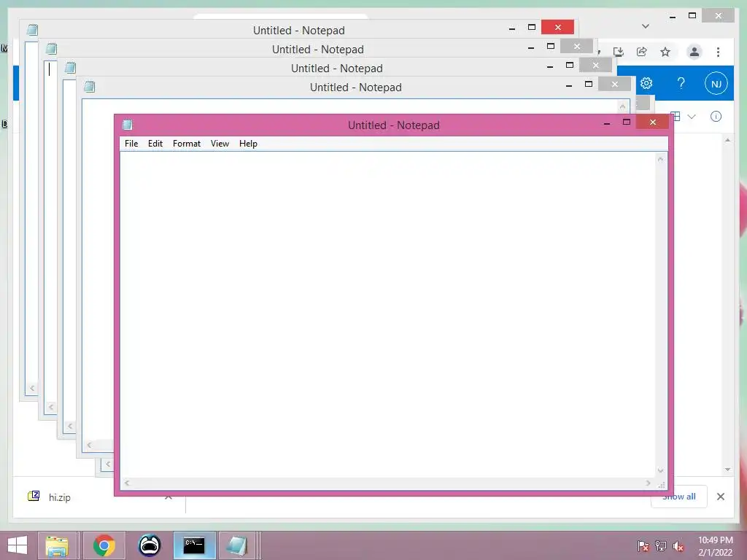Open Edit menu in front Notepad
Image resolution: width=747 pixels, height=560 pixels.
pyautogui.click(x=155, y=144)
